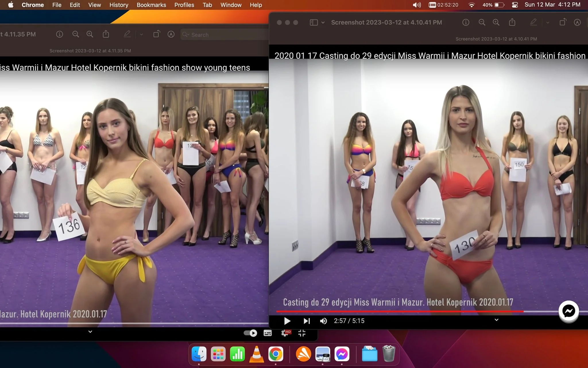Screen dimensions: 588x368
Task: Click the Search field in left Preview
Action: 225,34
